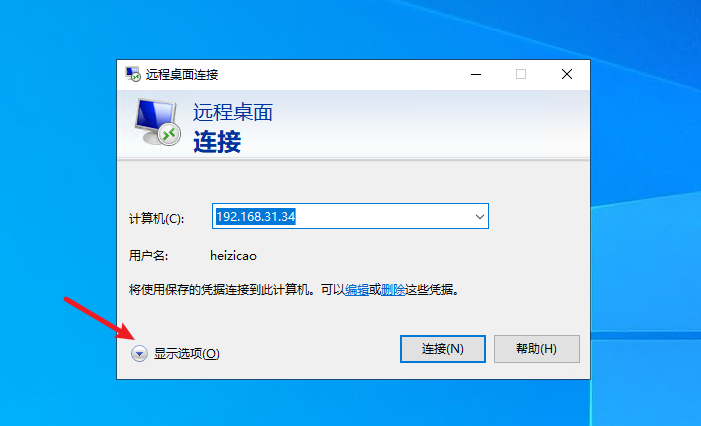Select the username text heizicao
The height and width of the screenshot is (426, 701).
233,256
